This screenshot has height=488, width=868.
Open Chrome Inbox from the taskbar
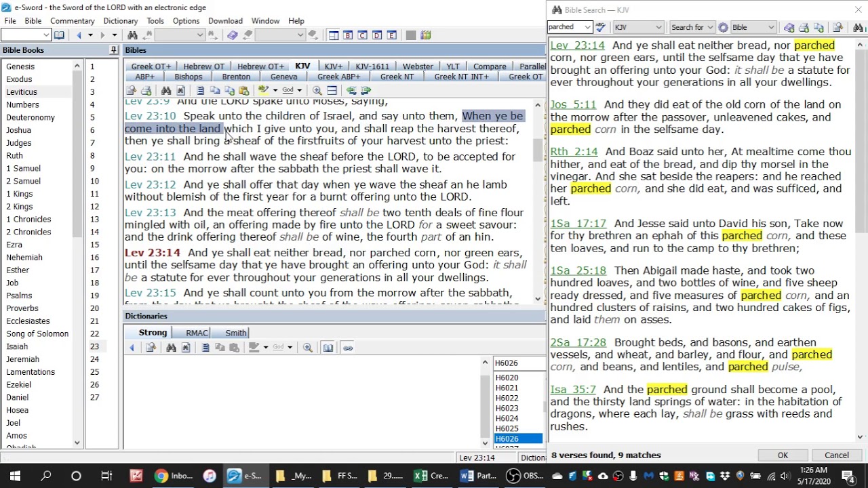pyautogui.click(x=174, y=476)
